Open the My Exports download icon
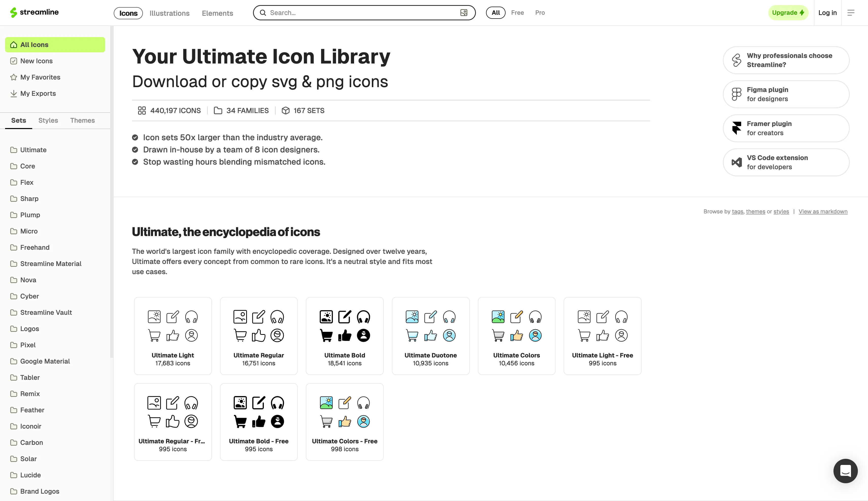The height and width of the screenshot is (501, 868). (x=14, y=93)
